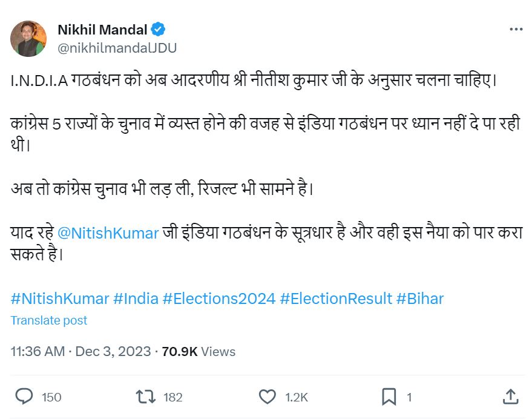Screen dimensions: 532x419
Task: Open the #Bihar hashtag
Action: pyautogui.click(x=420, y=299)
